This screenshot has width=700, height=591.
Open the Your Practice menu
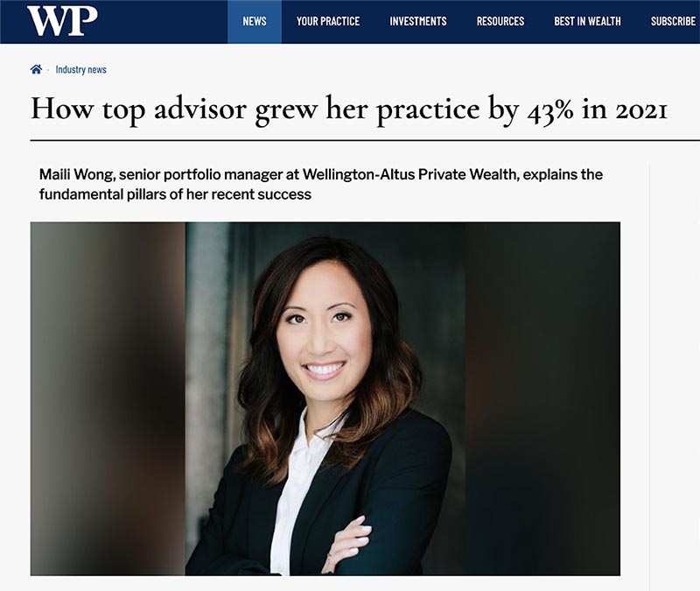point(328,21)
